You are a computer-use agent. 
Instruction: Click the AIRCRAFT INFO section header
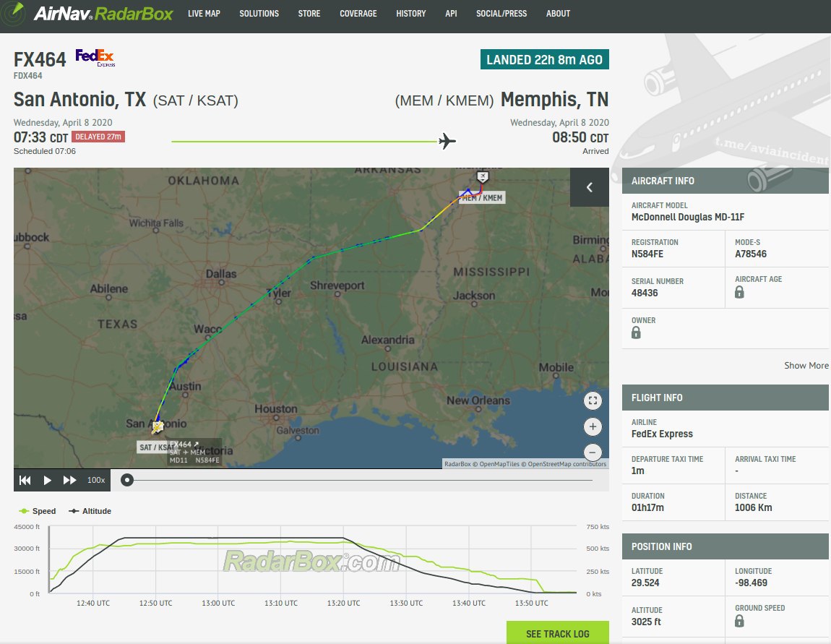[x=725, y=181]
